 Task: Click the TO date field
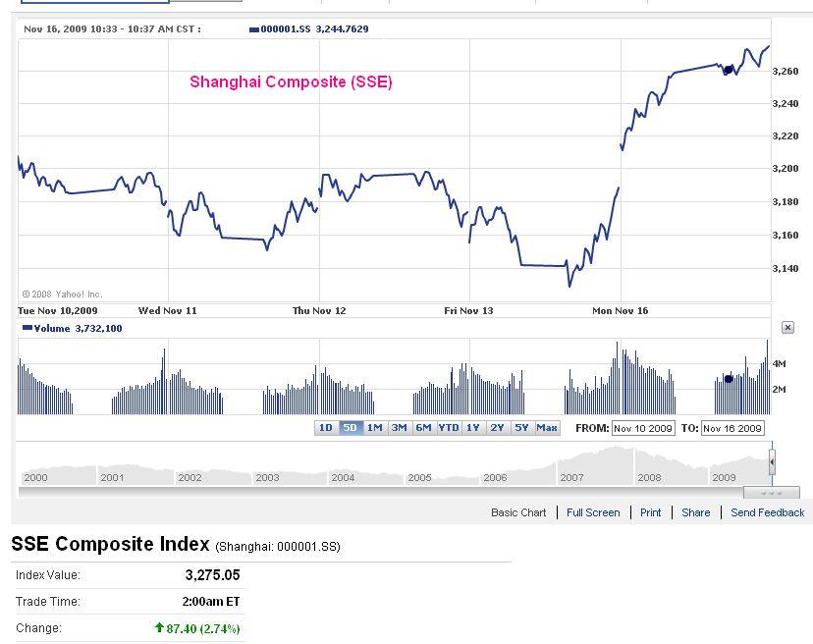point(732,429)
